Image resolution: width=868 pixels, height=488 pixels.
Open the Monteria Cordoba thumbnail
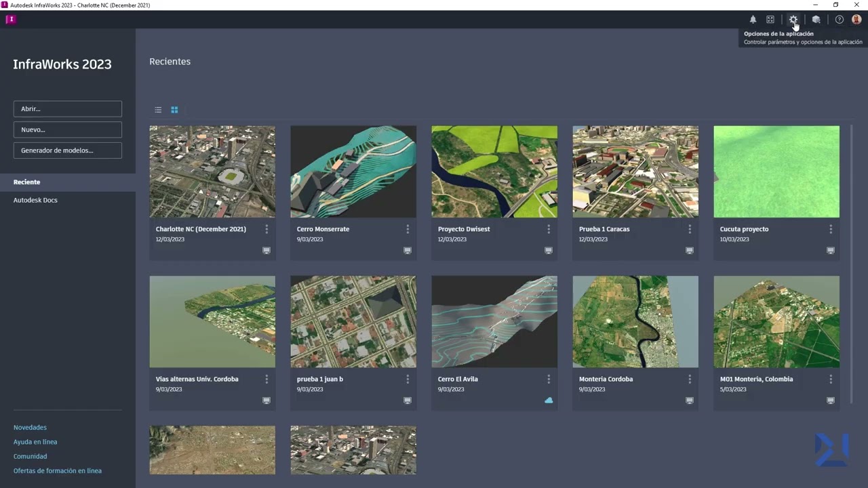635,322
